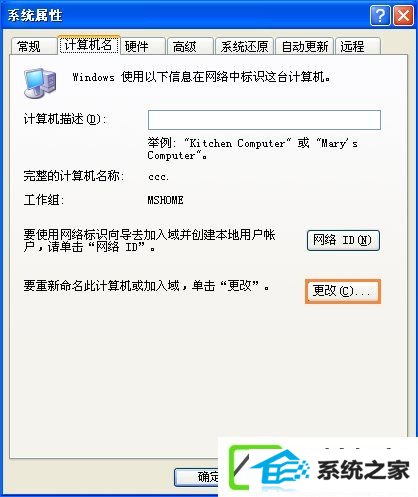Open the 系统还原 tab

[244, 46]
